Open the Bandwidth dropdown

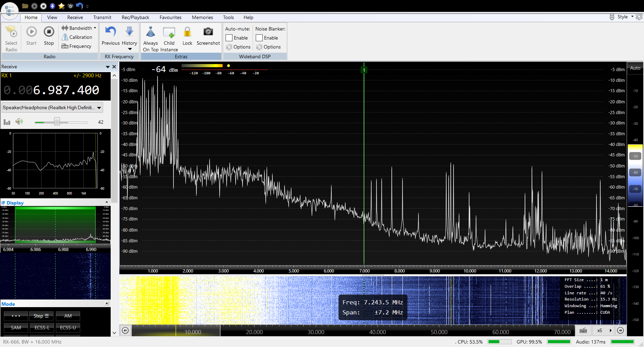point(79,28)
